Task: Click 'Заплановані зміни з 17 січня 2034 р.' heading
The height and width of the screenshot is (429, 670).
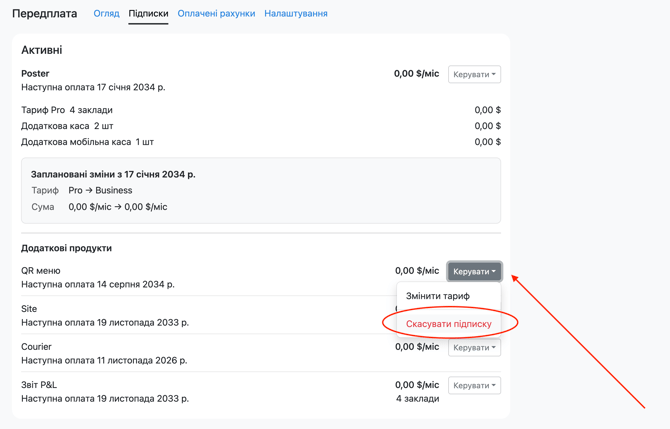Action: click(x=113, y=174)
